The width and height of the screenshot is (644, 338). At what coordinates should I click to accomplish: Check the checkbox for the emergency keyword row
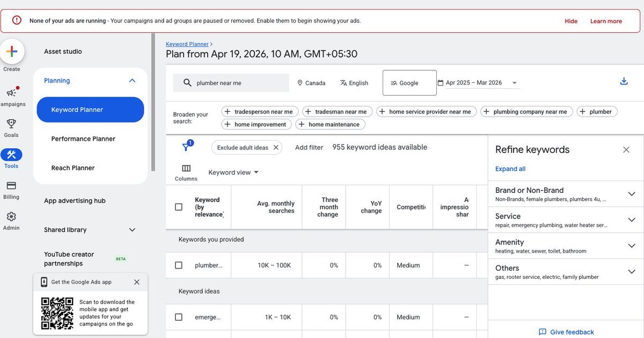(x=179, y=317)
